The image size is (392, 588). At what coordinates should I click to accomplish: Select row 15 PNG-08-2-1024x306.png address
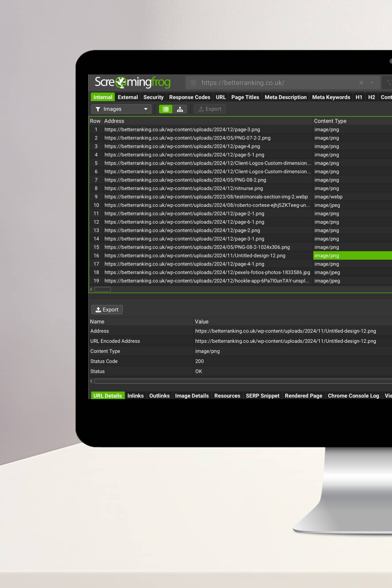197,247
